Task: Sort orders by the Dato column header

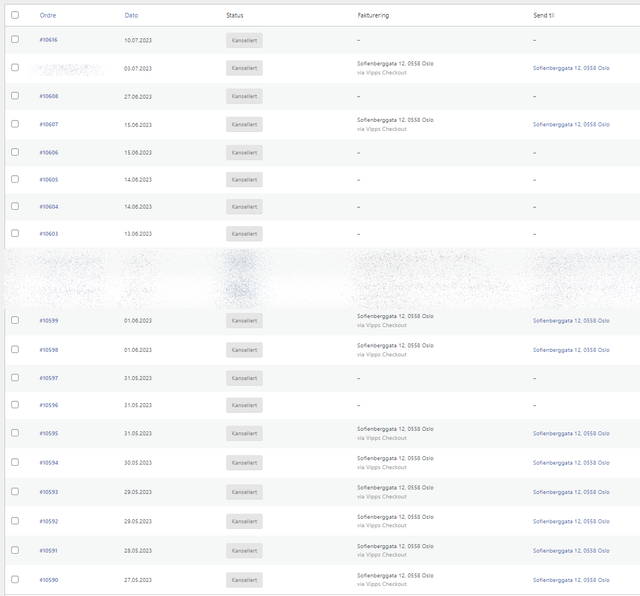Action: [x=131, y=16]
